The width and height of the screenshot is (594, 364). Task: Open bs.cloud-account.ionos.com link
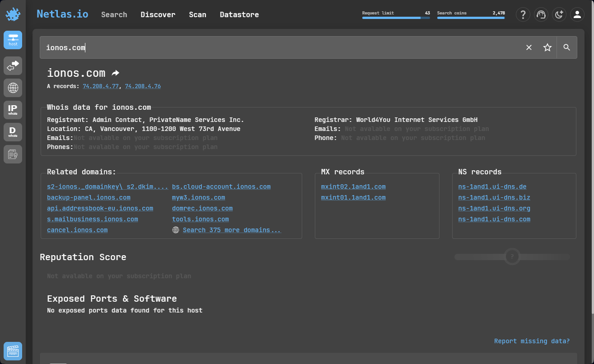(221, 187)
